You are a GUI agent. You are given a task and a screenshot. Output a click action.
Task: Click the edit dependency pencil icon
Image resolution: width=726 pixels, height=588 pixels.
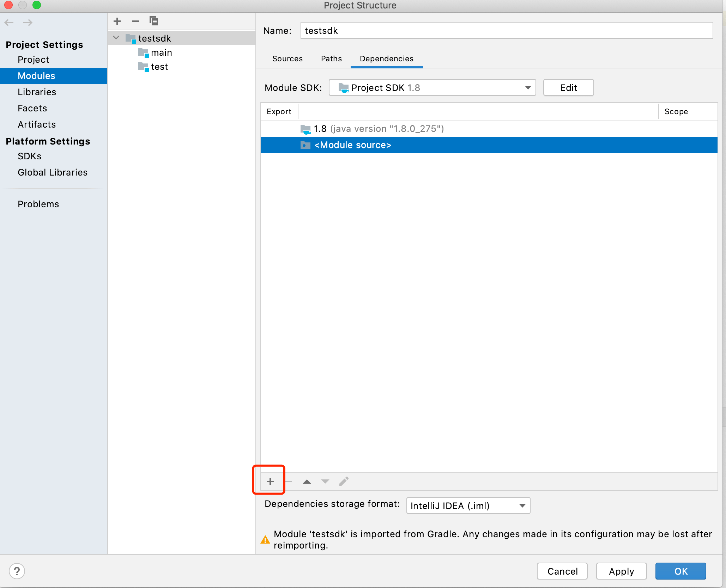coord(344,481)
